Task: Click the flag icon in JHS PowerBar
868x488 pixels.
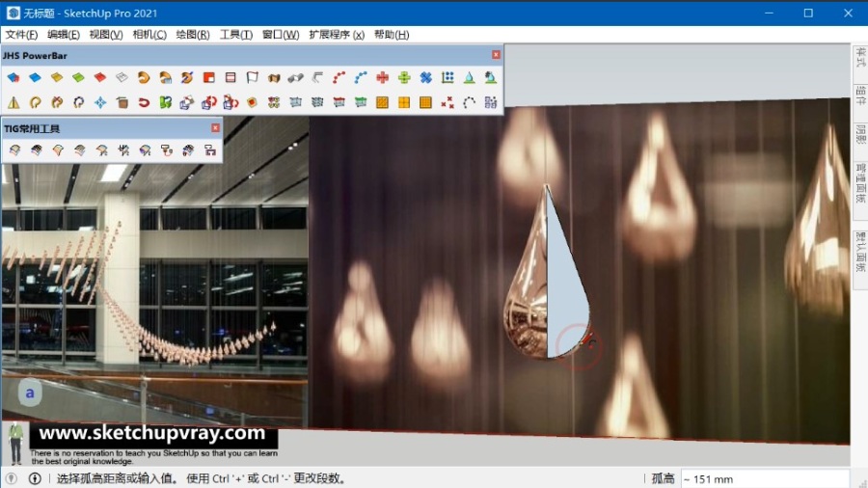Action: 252,77
